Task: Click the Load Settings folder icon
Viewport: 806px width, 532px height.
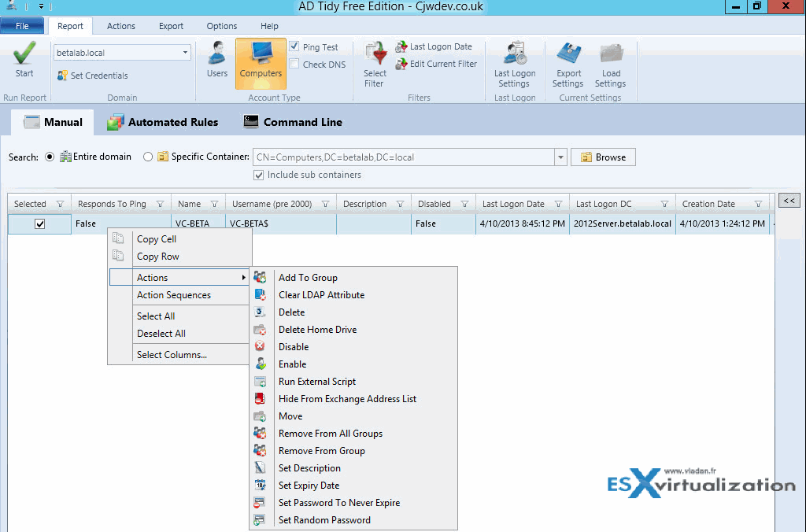Action: (x=611, y=54)
